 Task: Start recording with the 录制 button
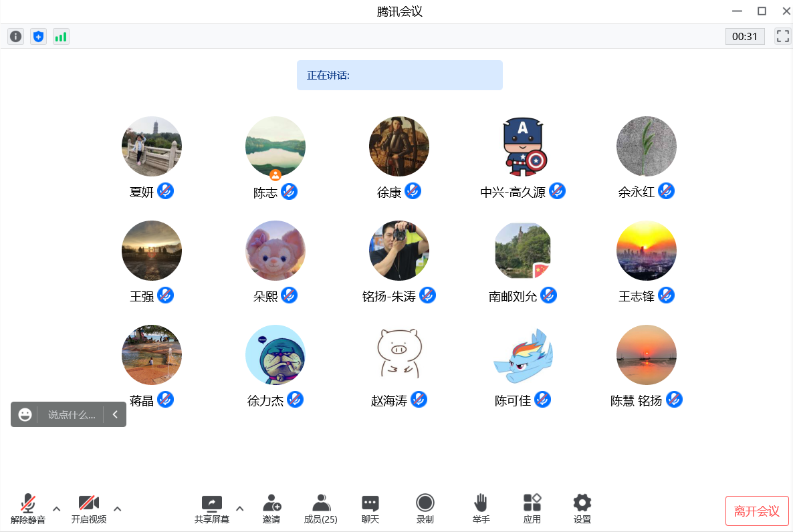click(425, 509)
